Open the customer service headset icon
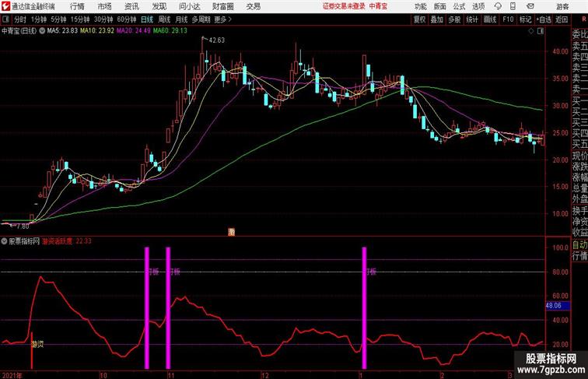588x379 pixels. tap(498, 6)
